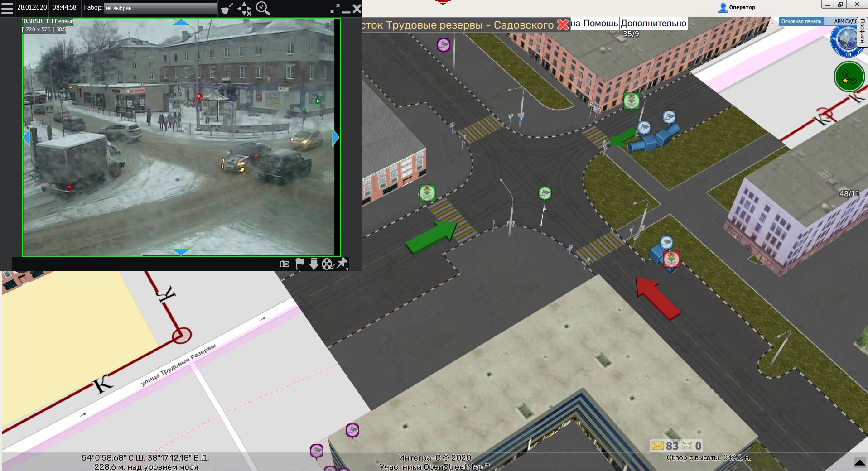Click the magnifier search icon with checkmark
Screen dimensions: 868x471
click(263, 8)
